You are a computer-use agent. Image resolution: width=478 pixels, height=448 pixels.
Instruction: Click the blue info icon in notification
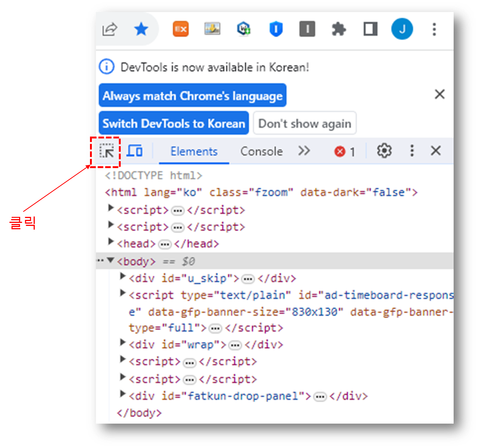tap(106, 67)
